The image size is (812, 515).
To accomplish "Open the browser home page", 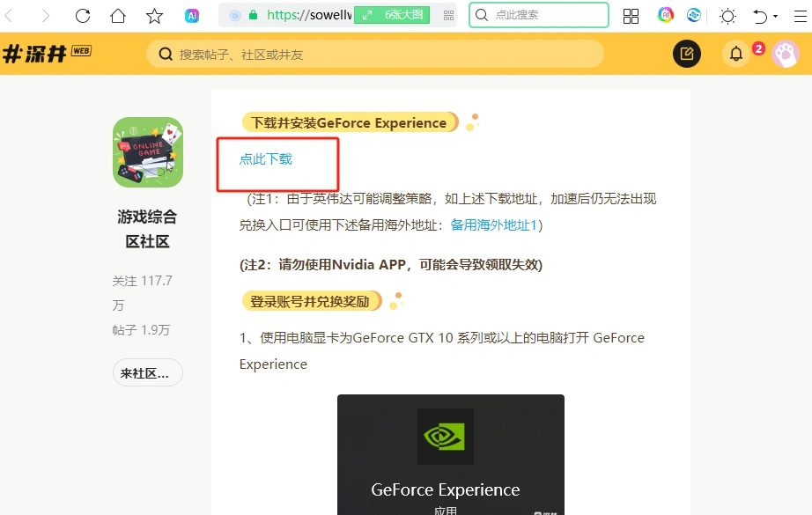I will (118, 16).
